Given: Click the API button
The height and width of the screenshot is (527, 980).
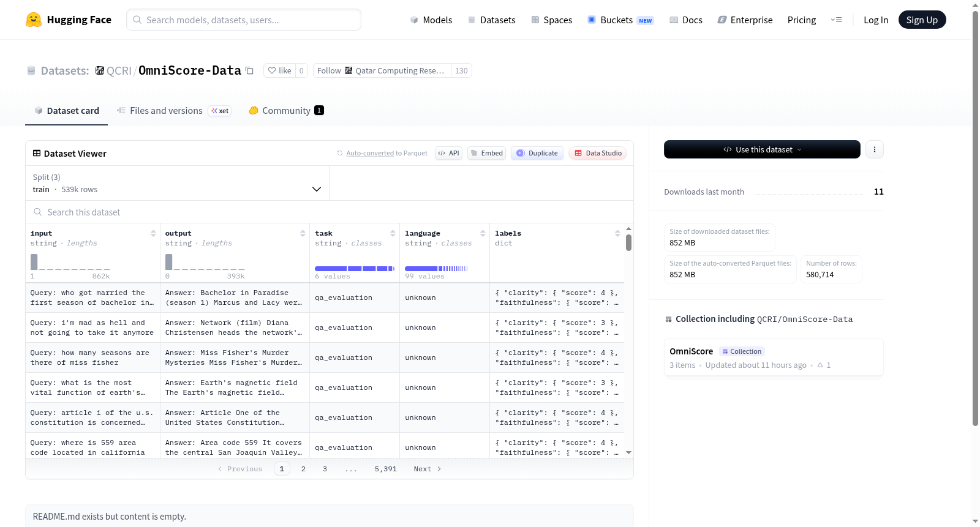Looking at the screenshot, I should tap(448, 153).
